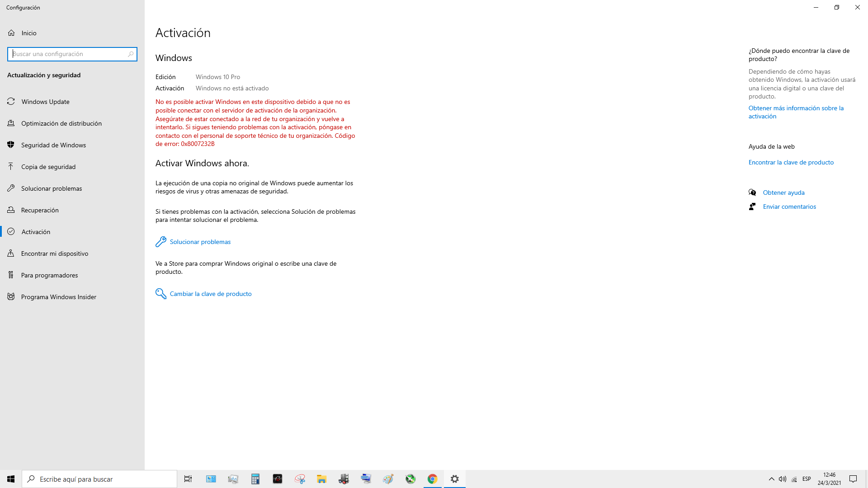Focus the Buscar una configuración field

tap(68, 54)
